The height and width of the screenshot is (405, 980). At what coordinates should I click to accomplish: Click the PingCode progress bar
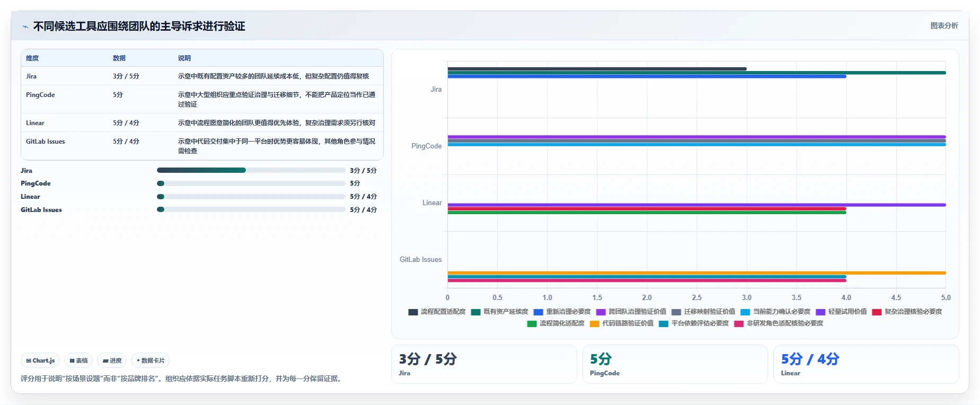(x=251, y=183)
